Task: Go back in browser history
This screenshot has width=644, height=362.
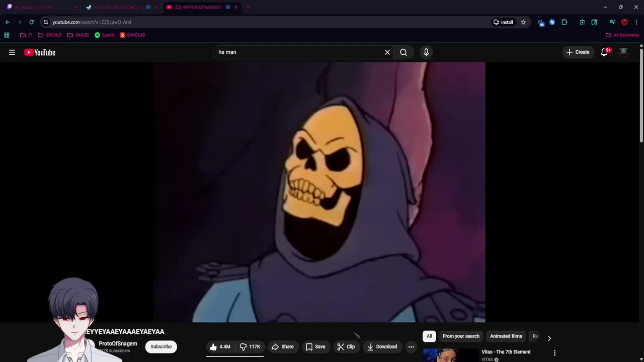Action: [x=7, y=22]
